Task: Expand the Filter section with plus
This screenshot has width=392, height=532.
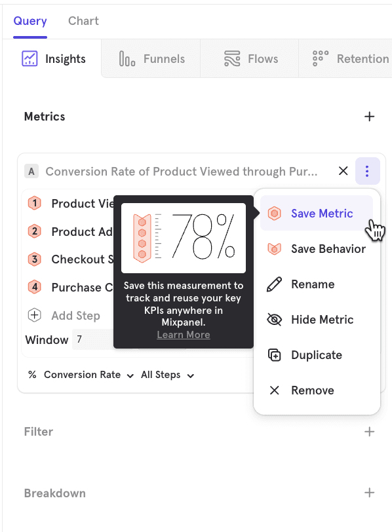Action: click(x=369, y=432)
